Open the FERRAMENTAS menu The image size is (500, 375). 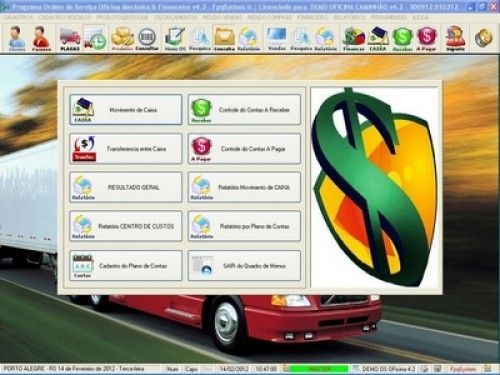click(x=389, y=17)
